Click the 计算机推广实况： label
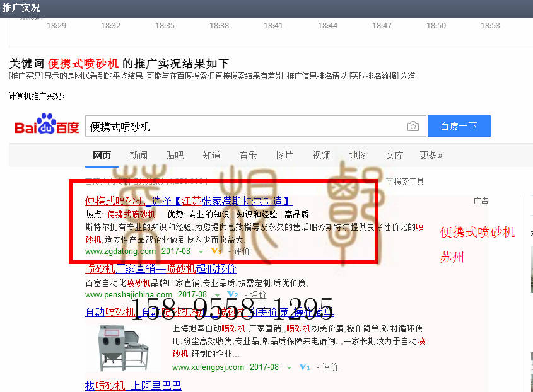Screen dimensions: 533x392 point(37,96)
